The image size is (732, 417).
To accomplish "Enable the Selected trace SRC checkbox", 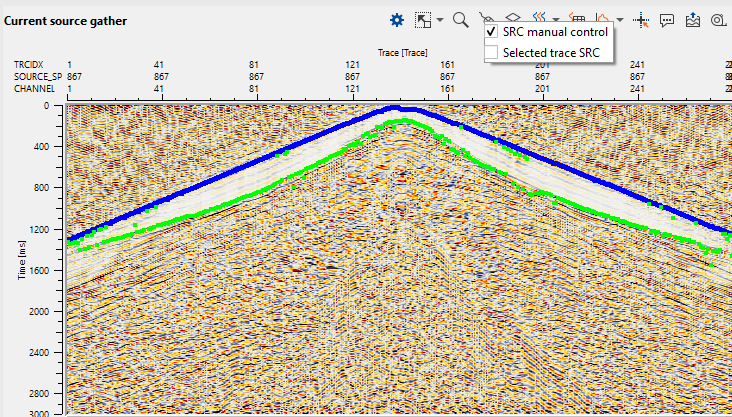I will pos(491,52).
